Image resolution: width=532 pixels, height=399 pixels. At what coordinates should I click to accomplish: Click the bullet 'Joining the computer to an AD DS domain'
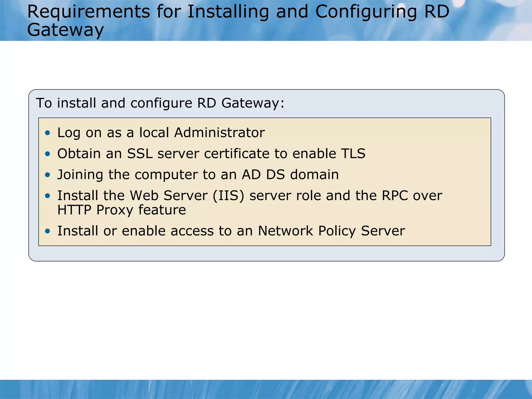coord(198,175)
